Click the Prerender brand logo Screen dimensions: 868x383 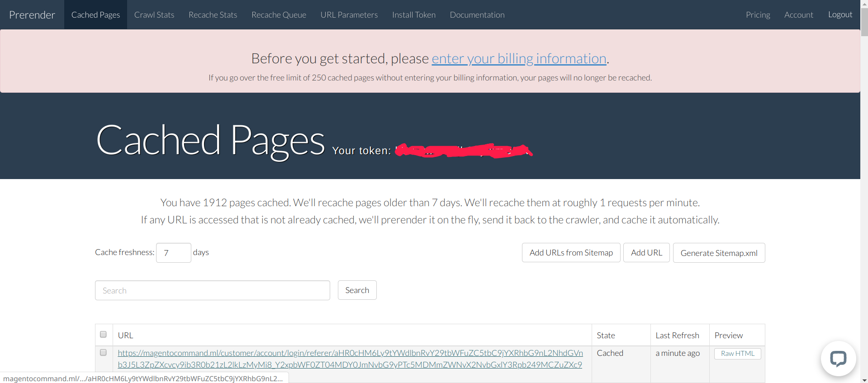[x=32, y=15]
